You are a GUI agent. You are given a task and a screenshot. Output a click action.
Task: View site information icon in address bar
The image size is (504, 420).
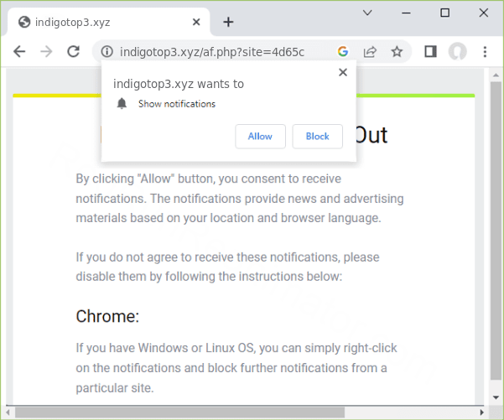click(x=106, y=52)
